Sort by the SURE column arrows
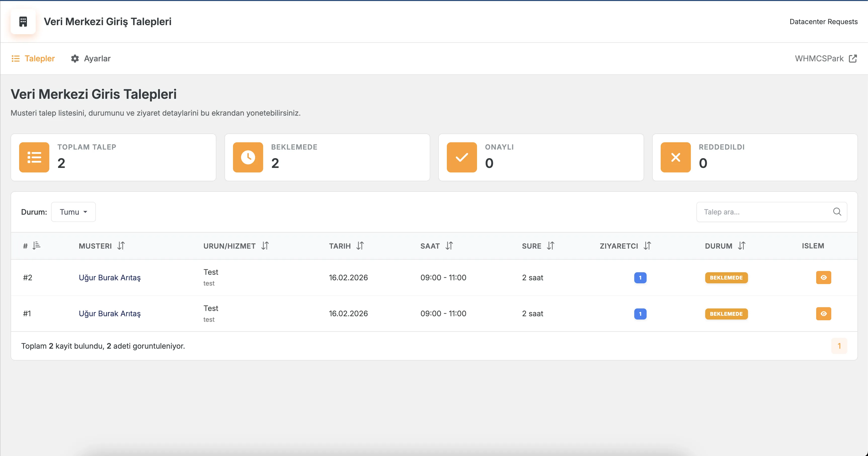Viewport: 868px width, 456px height. pyautogui.click(x=550, y=246)
